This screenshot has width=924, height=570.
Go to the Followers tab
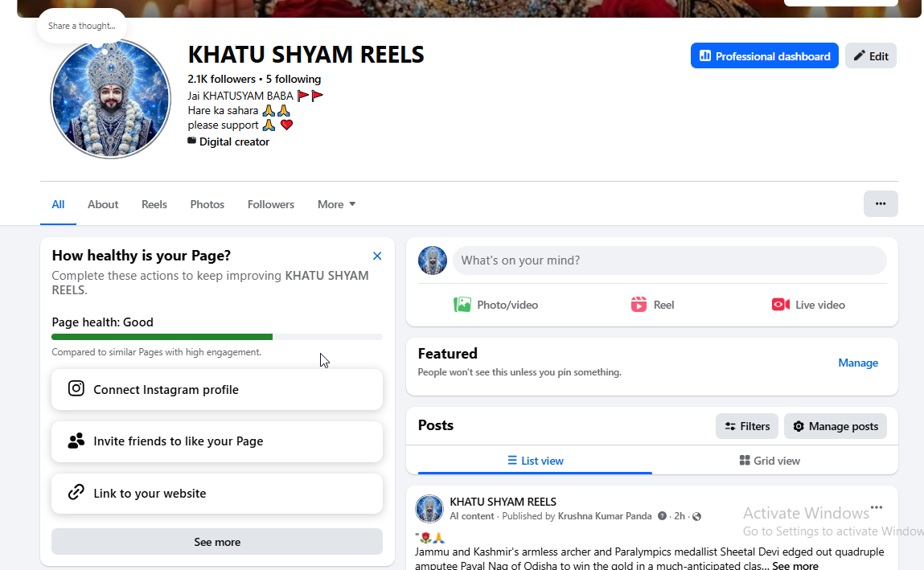click(x=270, y=204)
